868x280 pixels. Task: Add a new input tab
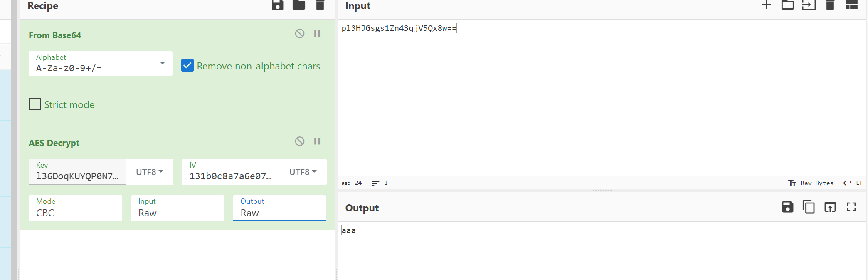(766, 5)
